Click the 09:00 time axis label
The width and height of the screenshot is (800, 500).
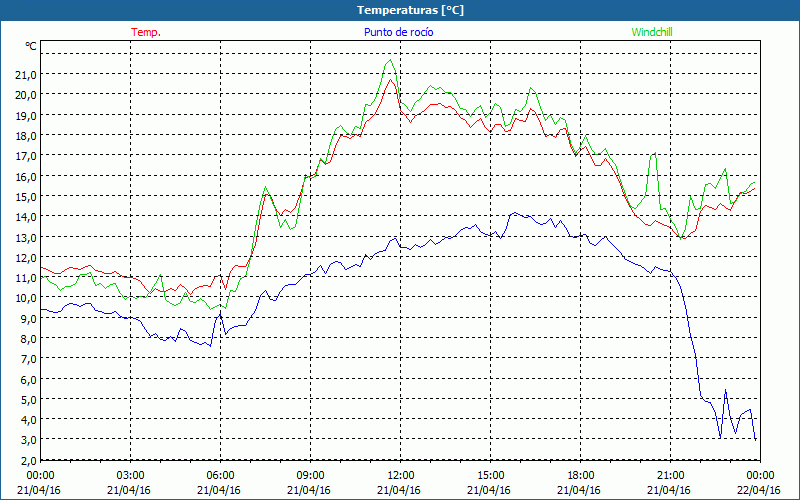point(310,475)
